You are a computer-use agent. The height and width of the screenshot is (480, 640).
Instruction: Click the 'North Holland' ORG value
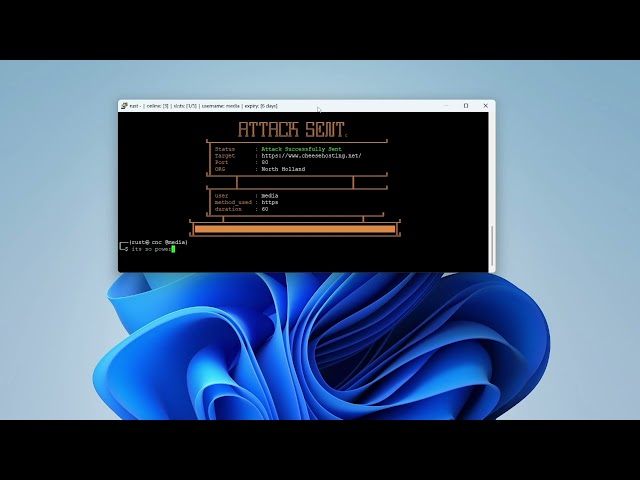pyautogui.click(x=283, y=169)
